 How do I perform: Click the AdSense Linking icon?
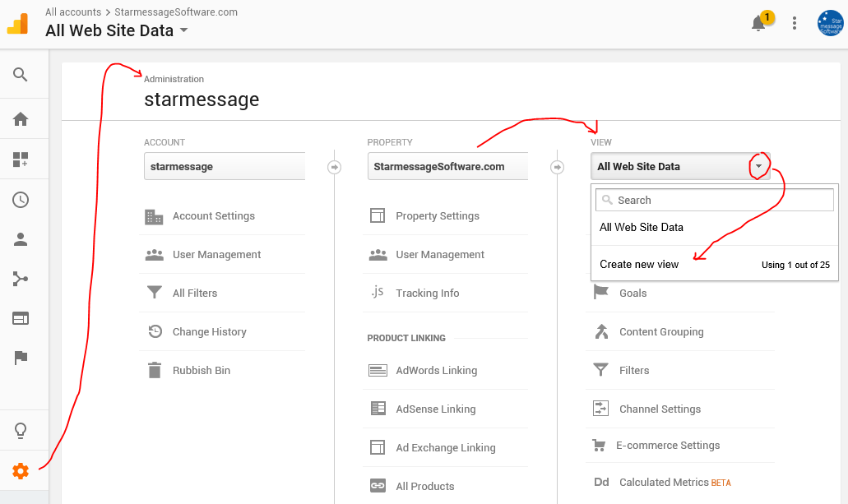point(378,409)
